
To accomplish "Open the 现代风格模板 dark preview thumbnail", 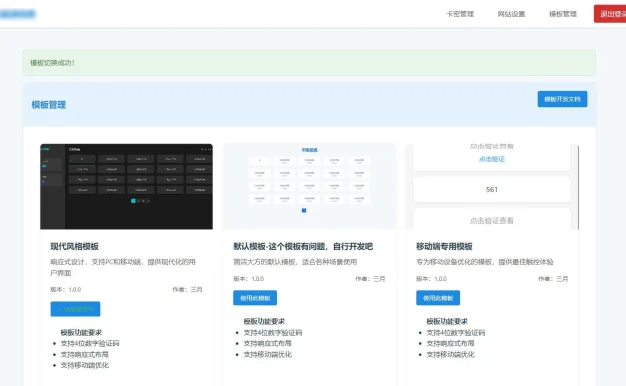I will [x=127, y=186].
